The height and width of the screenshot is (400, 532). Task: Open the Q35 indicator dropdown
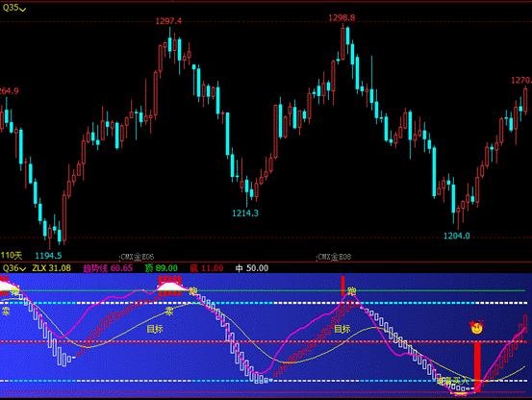coord(13,8)
